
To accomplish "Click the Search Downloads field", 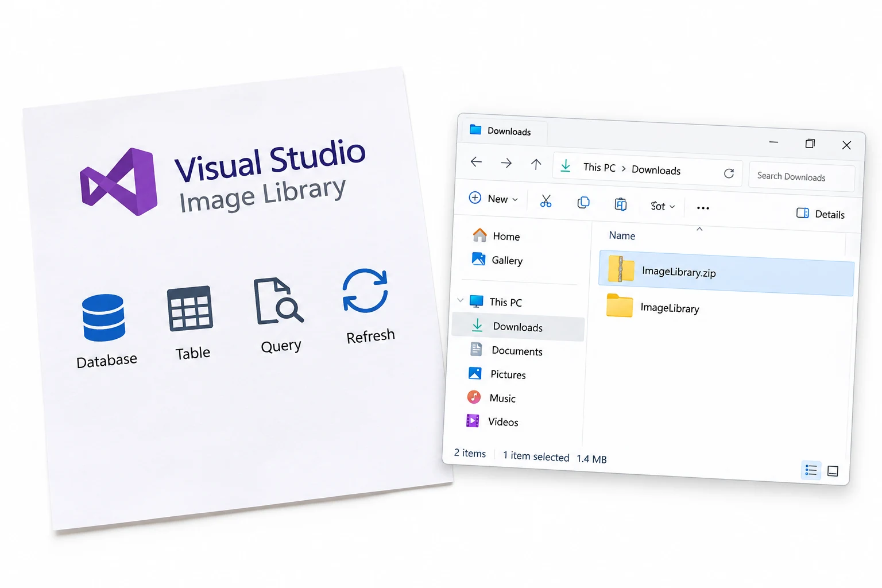I will [802, 176].
